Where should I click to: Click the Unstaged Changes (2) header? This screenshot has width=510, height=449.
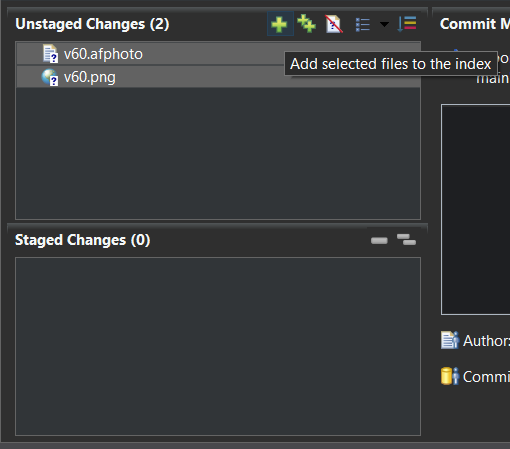point(92,24)
